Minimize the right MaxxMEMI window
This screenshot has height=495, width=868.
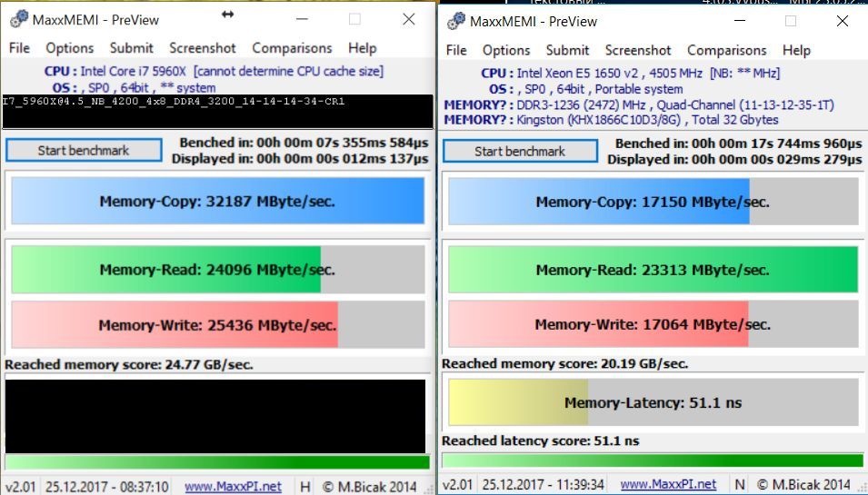pos(740,21)
